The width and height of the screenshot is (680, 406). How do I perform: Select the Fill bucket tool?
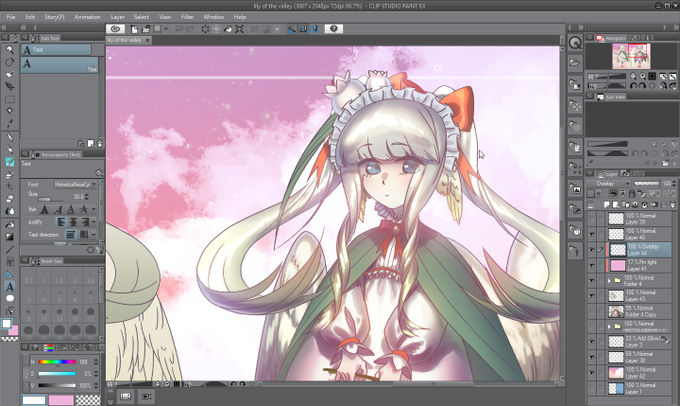pyautogui.click(x=10, y=225)
